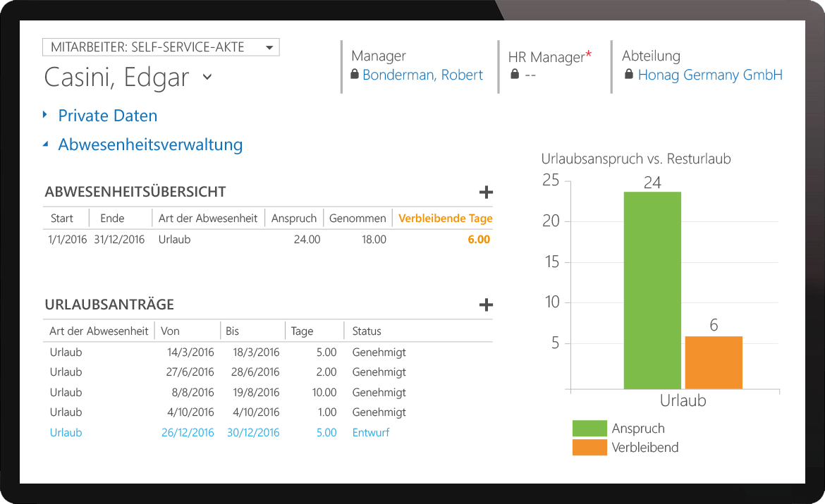Collapse the Abwesenheitsverwaltung section
Viewport: 825px width, 504px height.
149,145
